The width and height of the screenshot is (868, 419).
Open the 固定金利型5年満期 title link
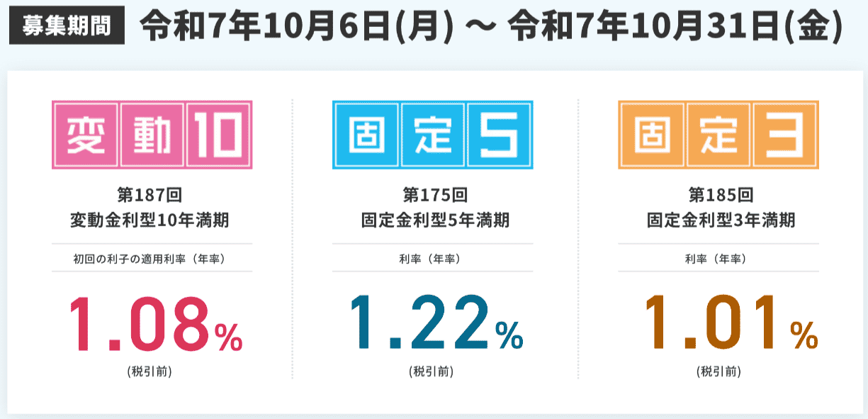point(434,220)
